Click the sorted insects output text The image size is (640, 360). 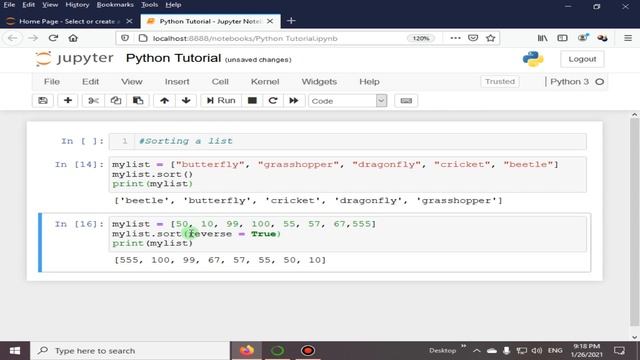tap(309, 201)
